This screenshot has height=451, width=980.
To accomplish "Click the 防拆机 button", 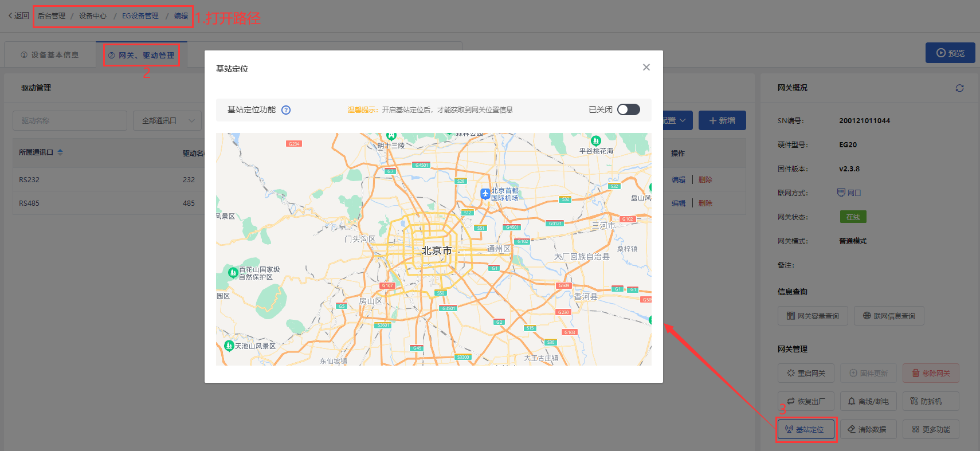I will pyautogui.click(x=931, y=401).
